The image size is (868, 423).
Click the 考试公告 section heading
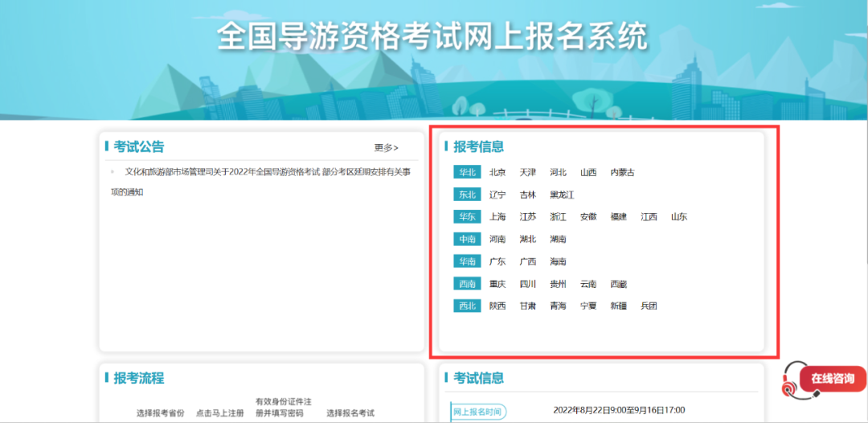point(139,146)
